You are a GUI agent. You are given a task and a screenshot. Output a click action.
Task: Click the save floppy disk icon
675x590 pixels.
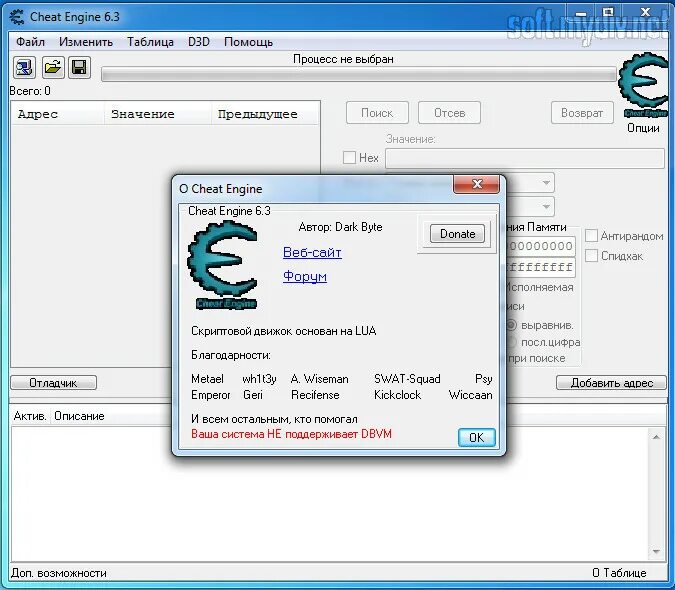[79, 68]
